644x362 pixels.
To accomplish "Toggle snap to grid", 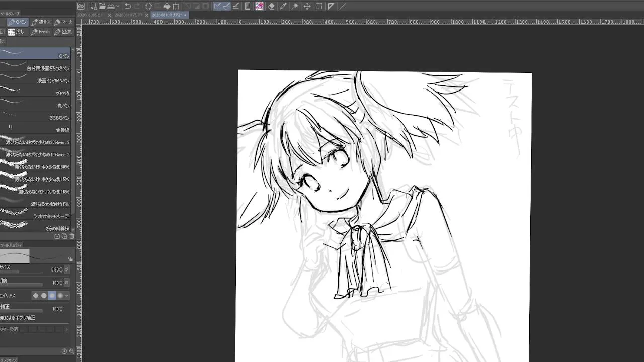I will (235, 6).
